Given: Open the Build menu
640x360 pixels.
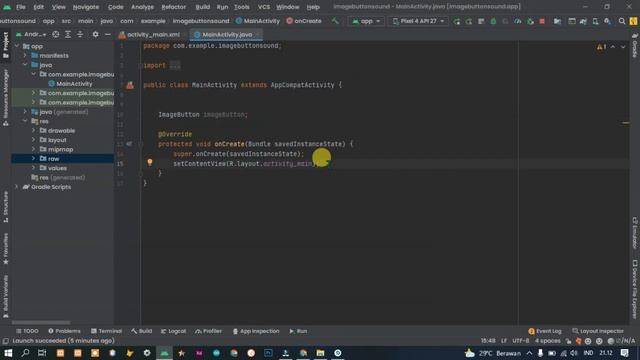Looking at the screenshot, I should (202, 7).
